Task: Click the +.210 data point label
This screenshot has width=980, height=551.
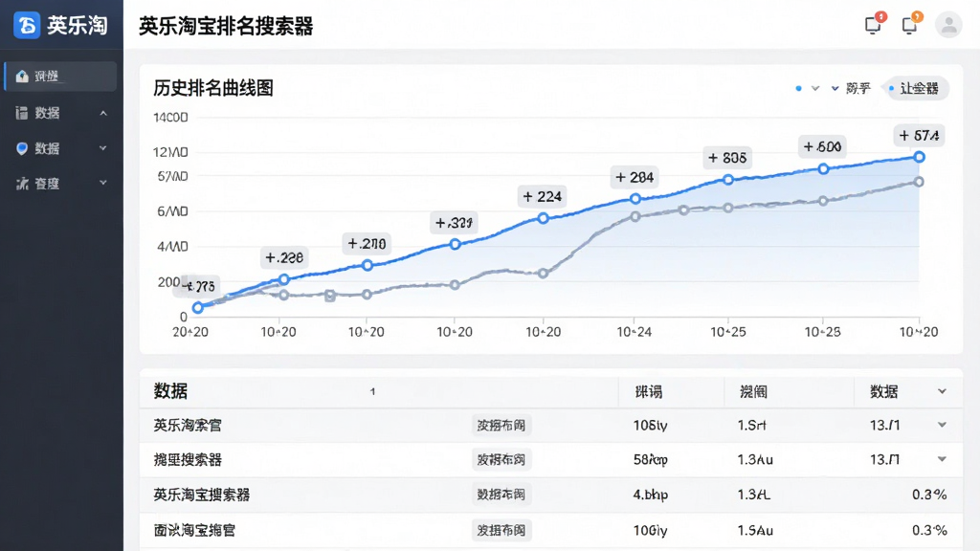Action: pos(367,244)
